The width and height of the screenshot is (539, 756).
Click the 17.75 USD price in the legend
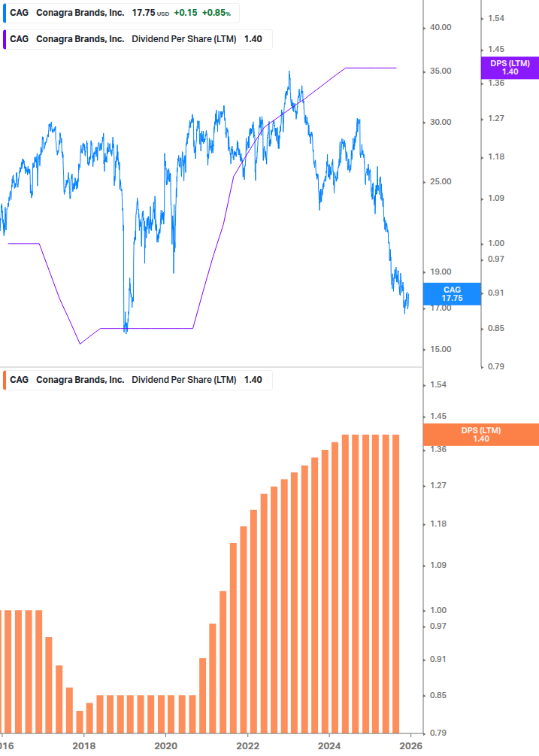pos(150,13)
